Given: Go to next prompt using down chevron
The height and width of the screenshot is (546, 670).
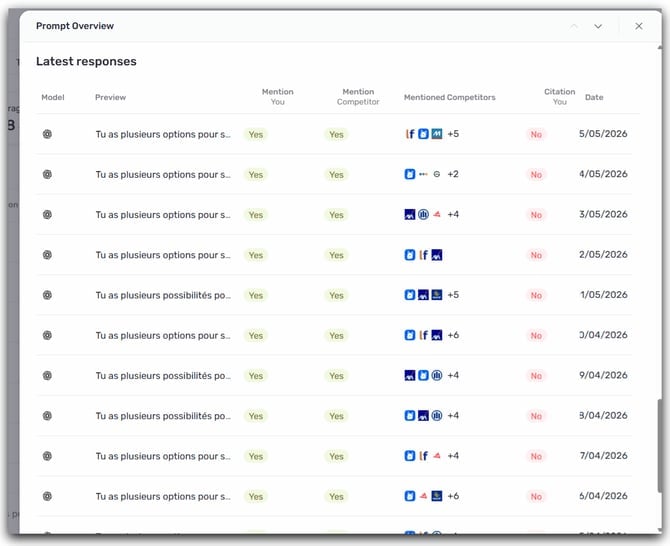Looking at the screenshot, I should pos(598,26).
